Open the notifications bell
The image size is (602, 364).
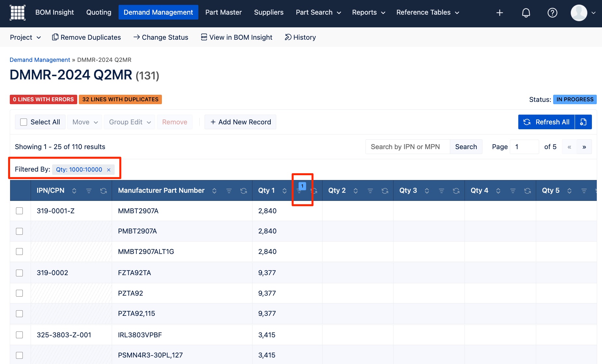click(x=526, y=13)
